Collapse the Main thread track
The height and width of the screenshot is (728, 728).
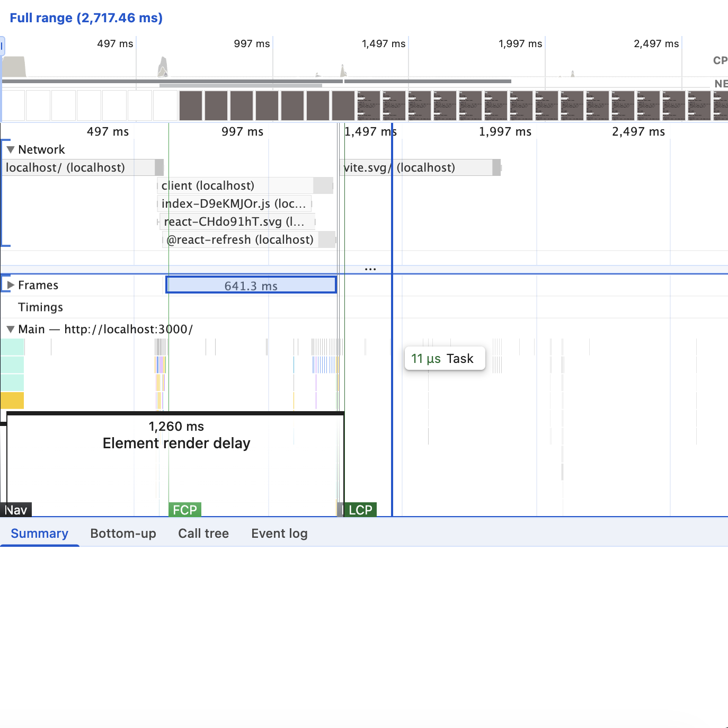click(10, 330)
